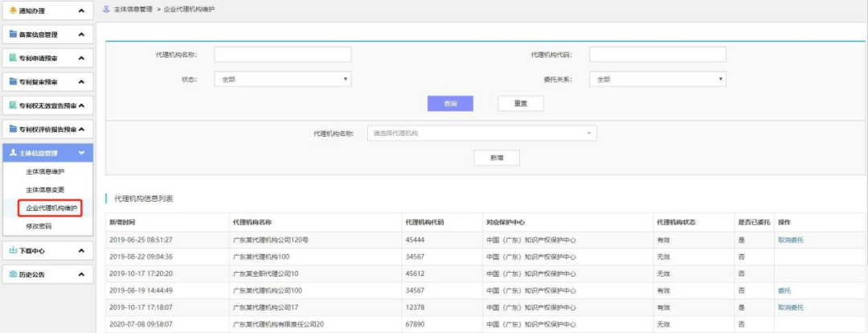868x333 pixels.
Task: Click the user icon in the breadcrumb
Action: pos(108,9)
